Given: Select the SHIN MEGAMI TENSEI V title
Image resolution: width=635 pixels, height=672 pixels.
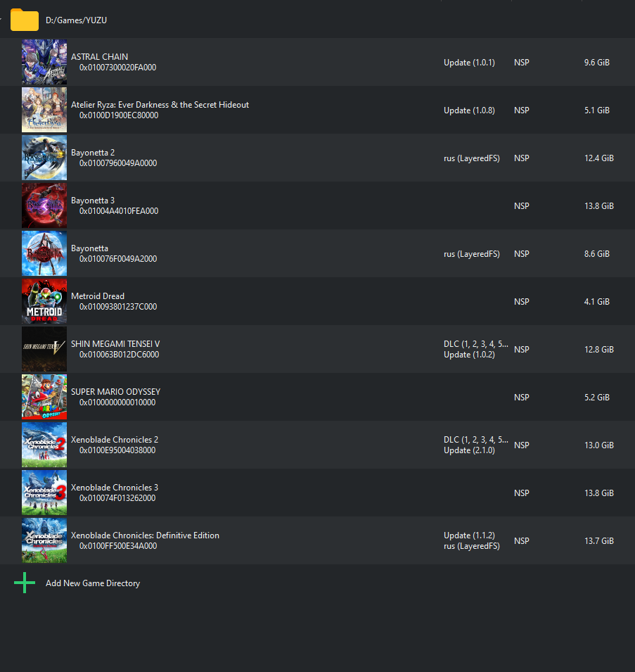Looking at the screenshot, I should click(115, 344).
